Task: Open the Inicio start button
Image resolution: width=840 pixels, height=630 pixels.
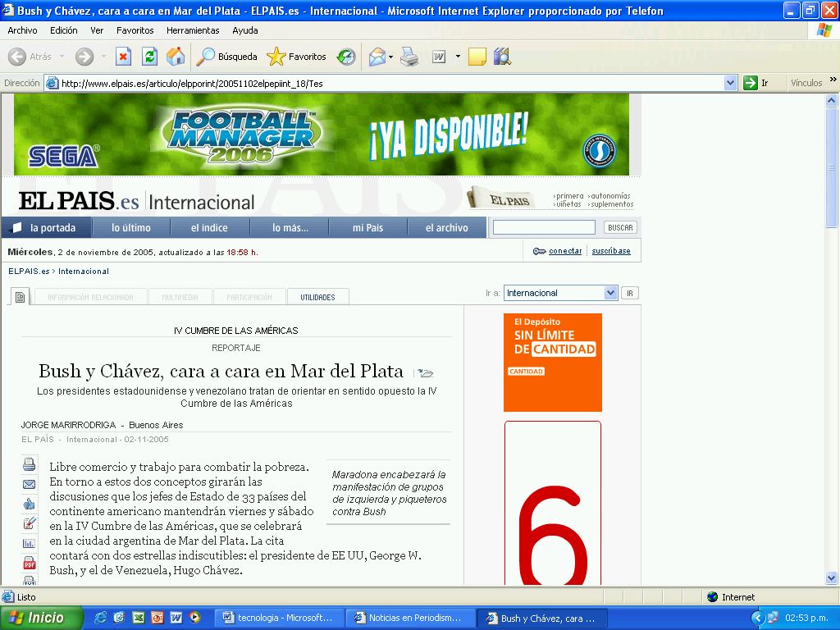Action: click(42, 618)
